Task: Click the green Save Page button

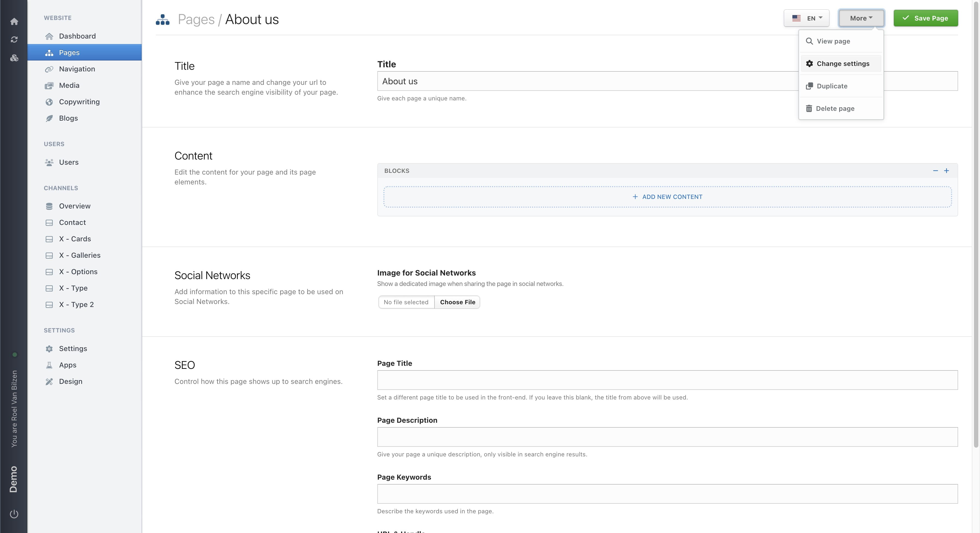Action: [926, 18]
